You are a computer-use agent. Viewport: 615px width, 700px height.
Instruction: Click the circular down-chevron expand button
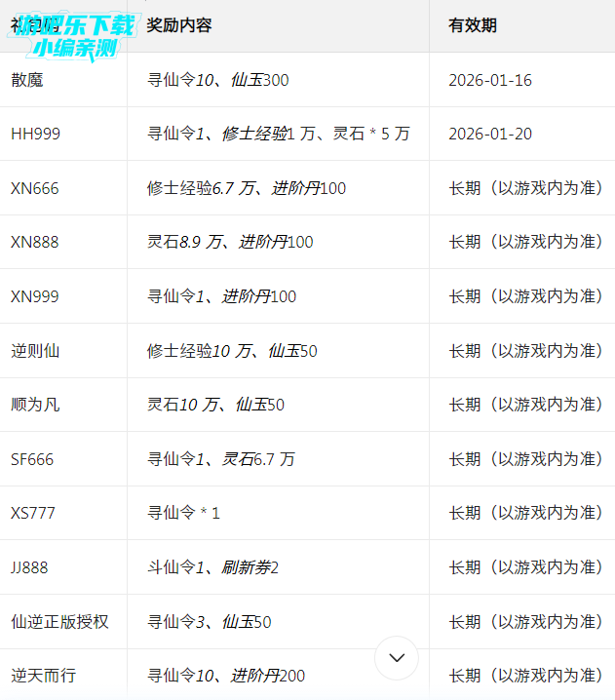pyautogui.click(x=397, y=658)
